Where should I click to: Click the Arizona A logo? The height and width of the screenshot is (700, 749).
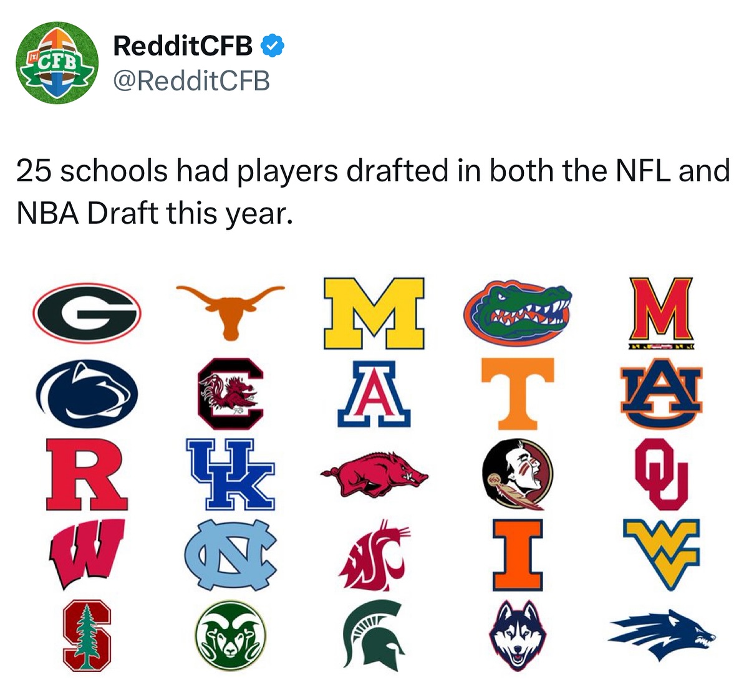[x=374, y=393]
